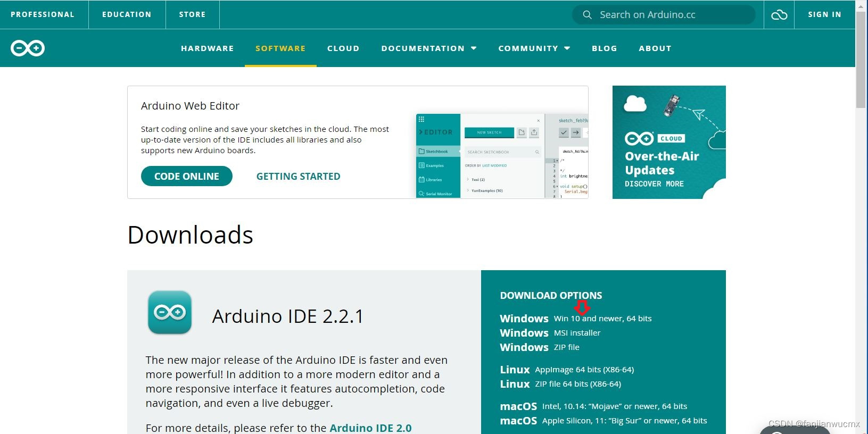Expand the Documentation dropdown menu
Viewport: 868px width, 434px height.
pos(429,48)
